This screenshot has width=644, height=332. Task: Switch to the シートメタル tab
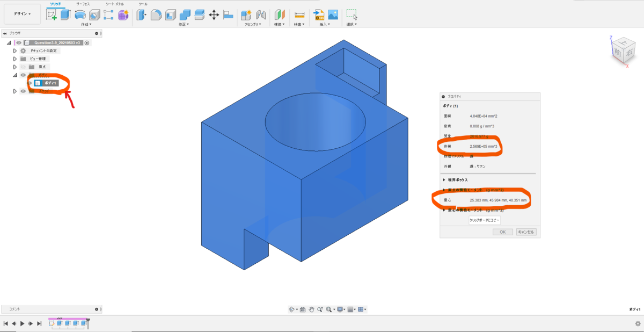point(114,3)
